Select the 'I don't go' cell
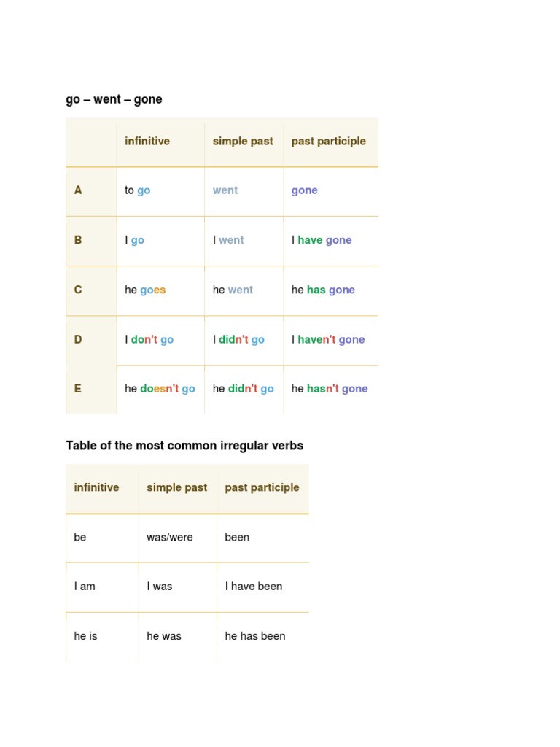 point(149,339)
